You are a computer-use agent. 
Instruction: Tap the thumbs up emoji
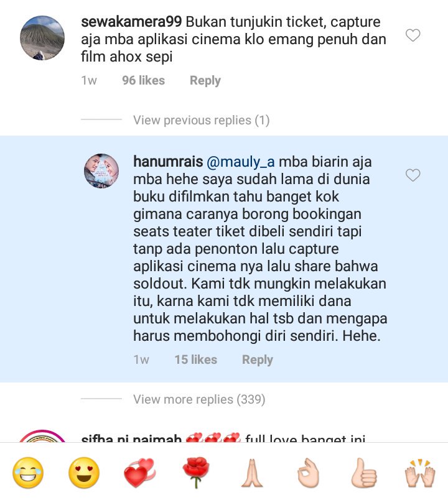(364, 473)
